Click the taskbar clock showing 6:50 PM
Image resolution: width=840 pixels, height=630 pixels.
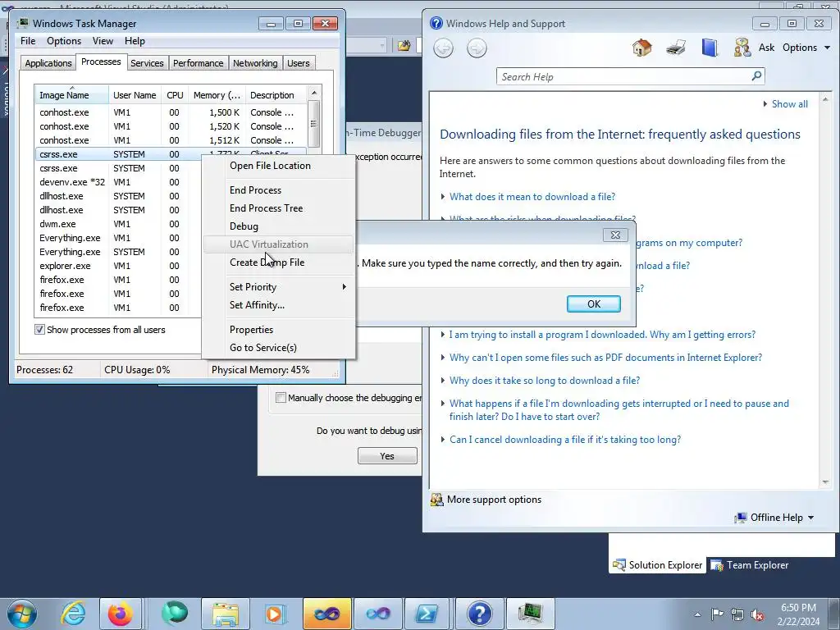coord(798,614)
